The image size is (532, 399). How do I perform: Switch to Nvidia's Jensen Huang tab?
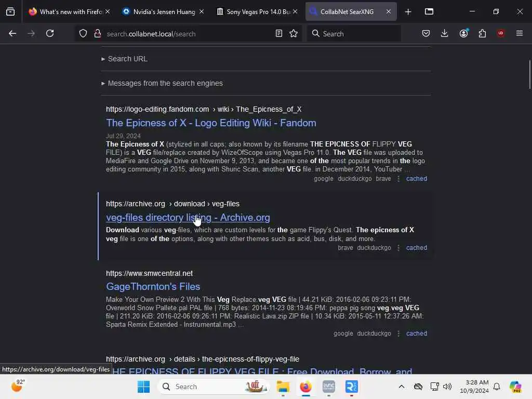(163, 11)
